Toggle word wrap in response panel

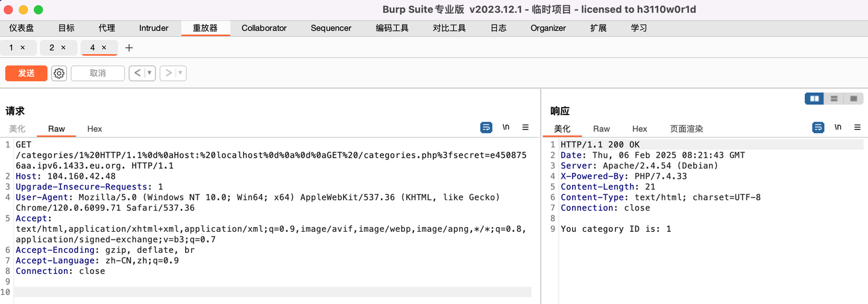click(818, 128)
